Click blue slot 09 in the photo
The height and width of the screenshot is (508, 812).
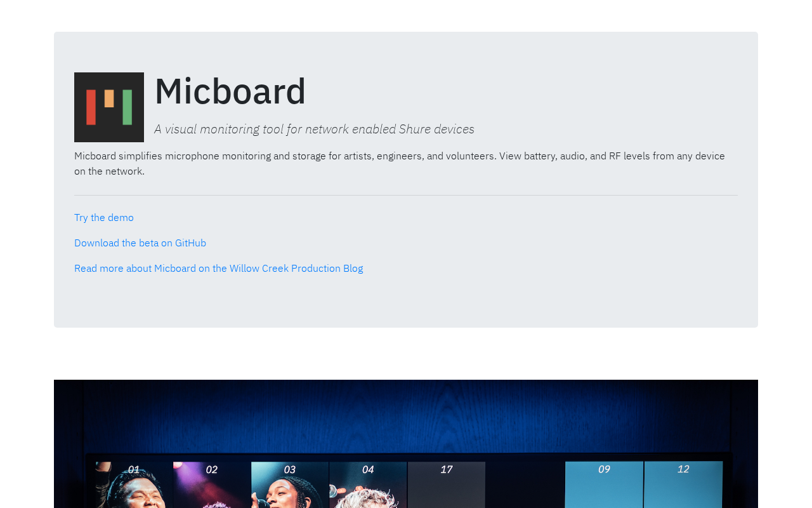tap(604, 485)
